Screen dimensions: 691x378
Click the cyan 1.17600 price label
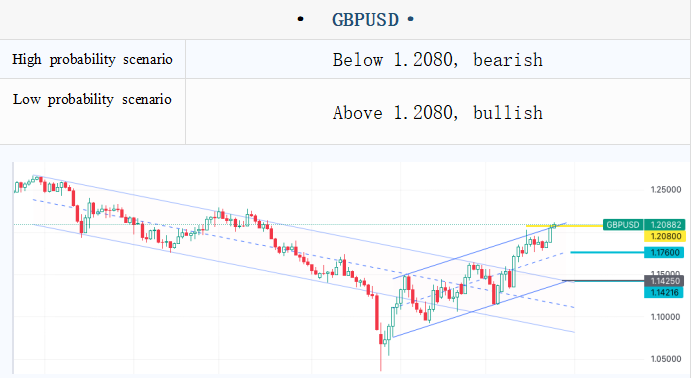click(x=664, y=252)
